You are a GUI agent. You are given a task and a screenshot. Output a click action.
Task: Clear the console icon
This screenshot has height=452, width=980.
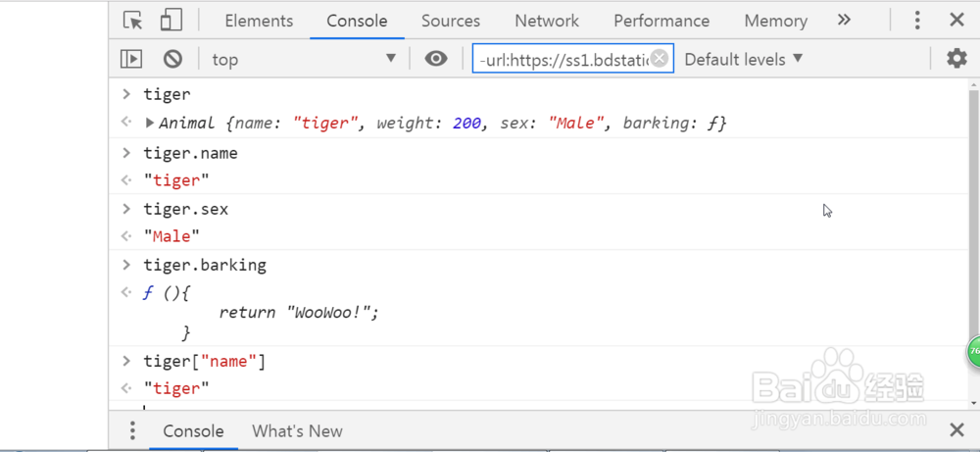pos(172,59)
